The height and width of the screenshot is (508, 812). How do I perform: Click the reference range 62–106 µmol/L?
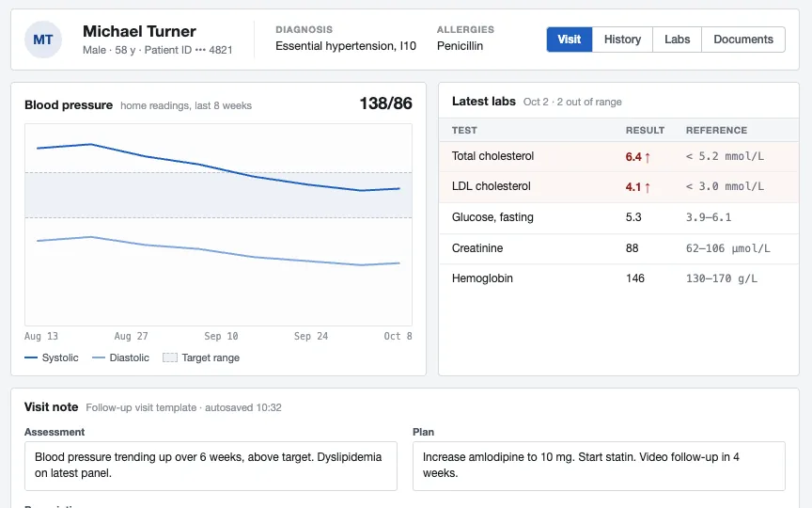point(727,248)
